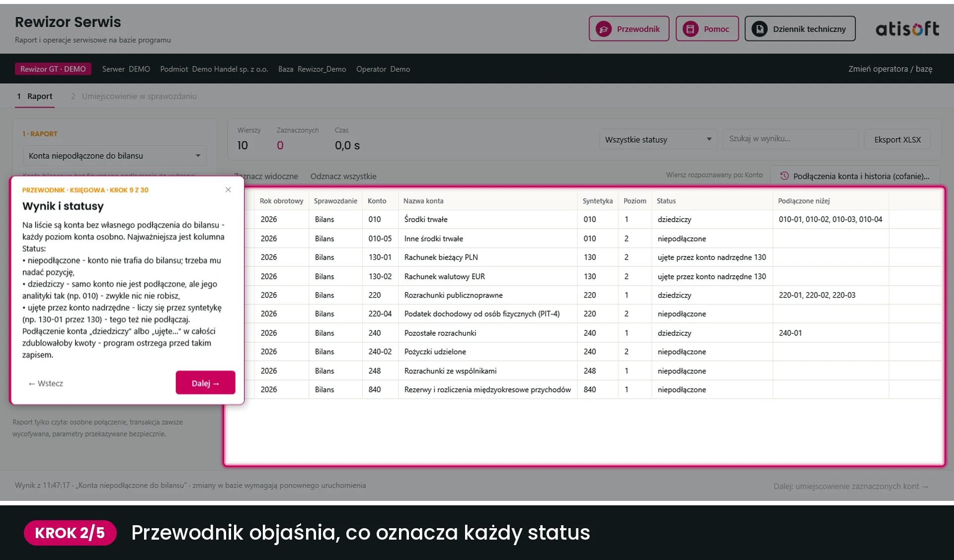Open the Konta niepodłączone do bilansu report dropdown

tap(115, 156)
